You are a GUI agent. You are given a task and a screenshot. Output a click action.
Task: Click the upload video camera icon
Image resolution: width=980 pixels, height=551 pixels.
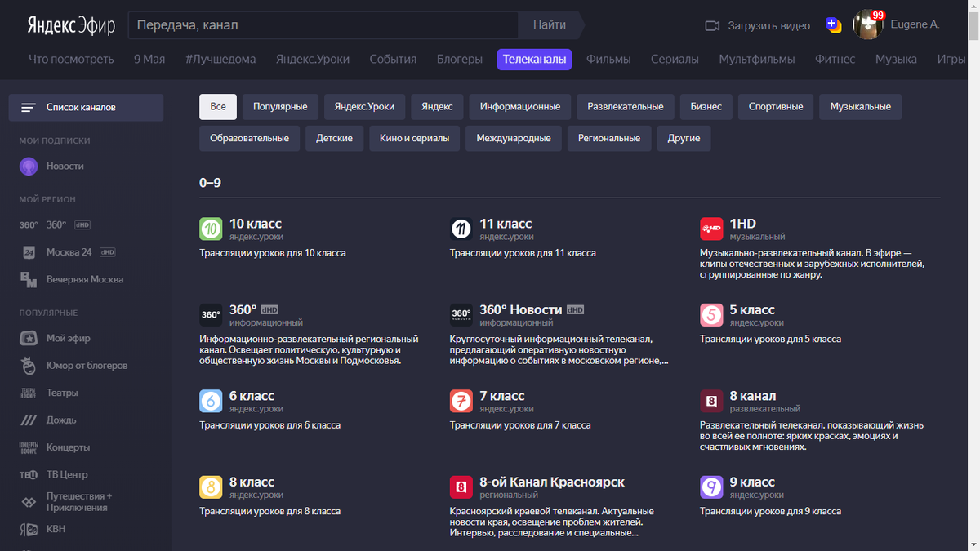tap(712, 25)
